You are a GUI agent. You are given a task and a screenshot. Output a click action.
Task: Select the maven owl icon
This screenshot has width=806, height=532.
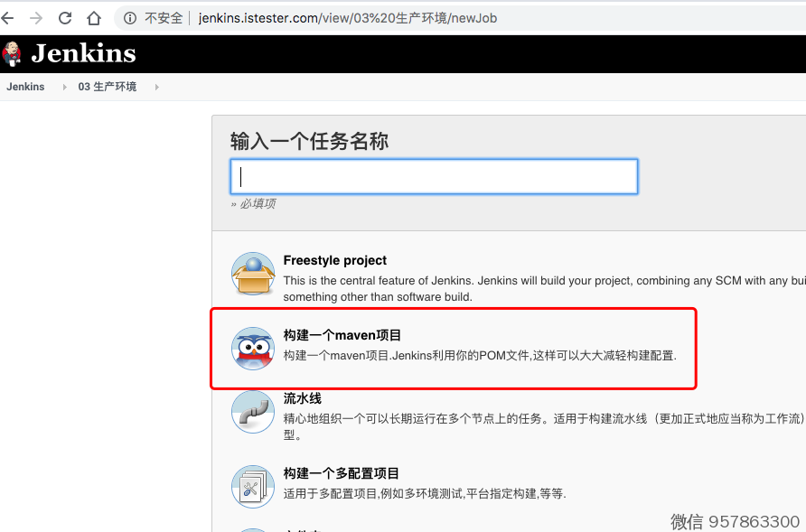pos(253,349)
